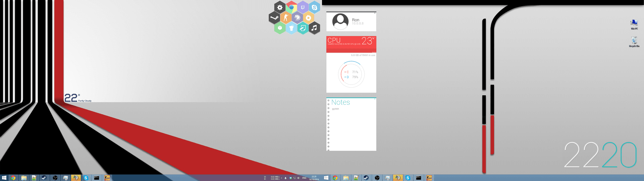Open the Reddit alien hexagon
Image resolution: width=644 pixels, height=181 pixels.
291,28
